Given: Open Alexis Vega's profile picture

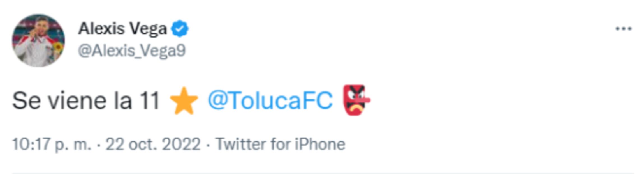Looking at the screenshot, I should click(38, 40).
